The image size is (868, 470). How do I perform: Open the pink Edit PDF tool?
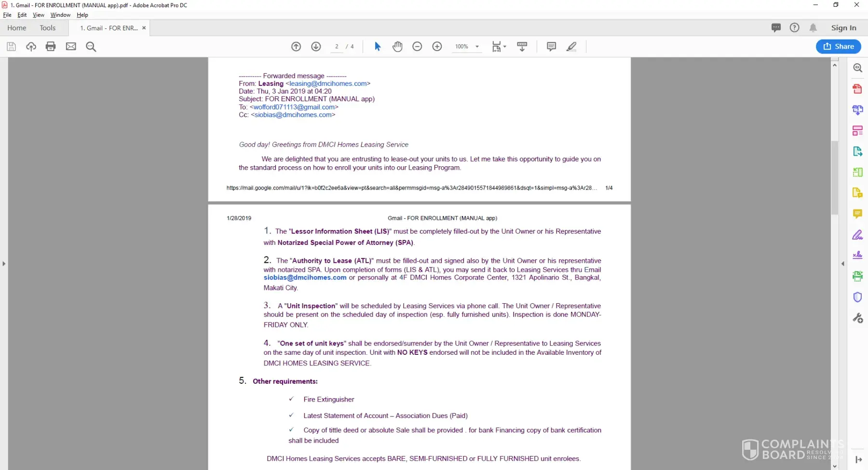click(x=857, y=131)
